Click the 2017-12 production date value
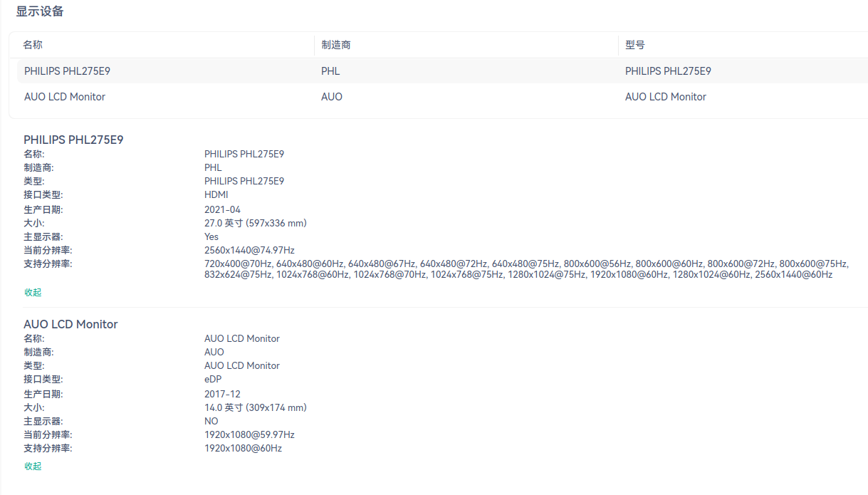 tap(222, 394)
